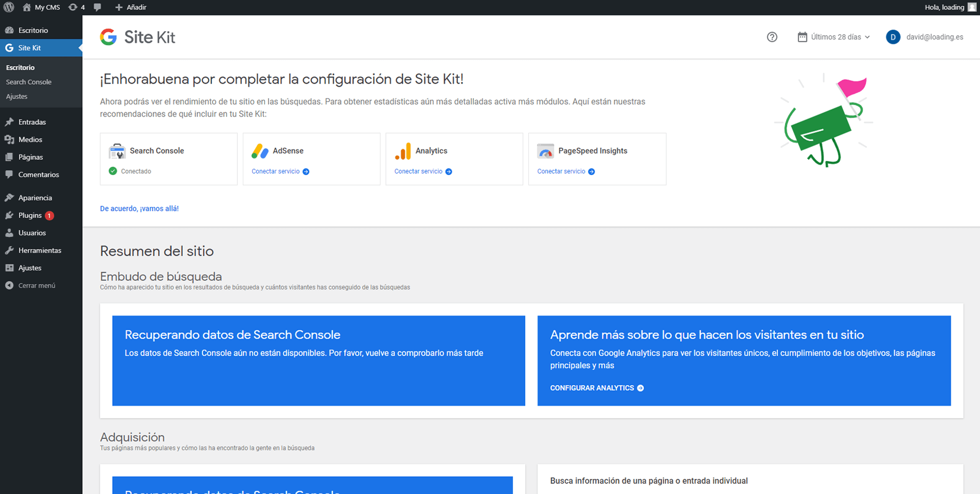The height and width of the screenshot is (494, 980).
Task: Click the Resumen del sitio heading
Action: [x=157, y=251]
